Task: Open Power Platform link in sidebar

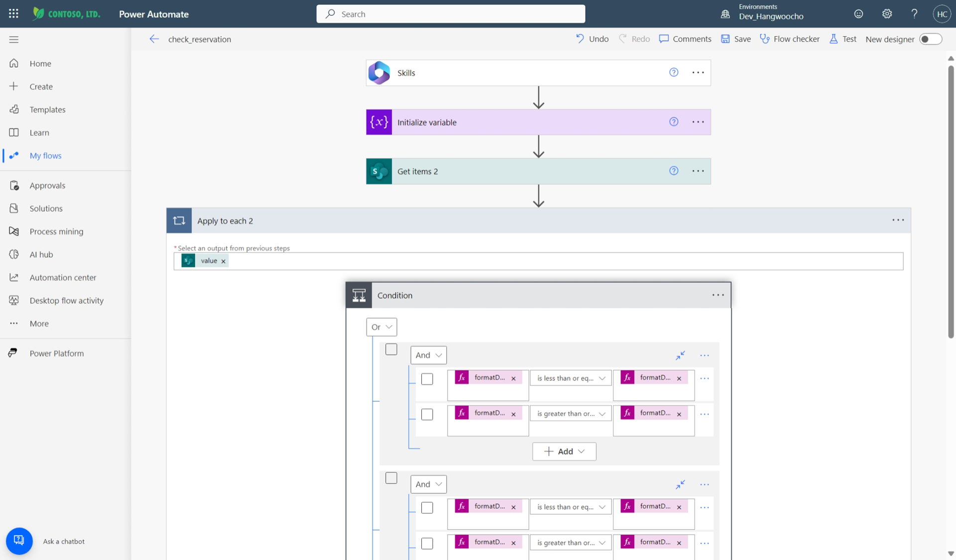Action: [x=56, y=353]
